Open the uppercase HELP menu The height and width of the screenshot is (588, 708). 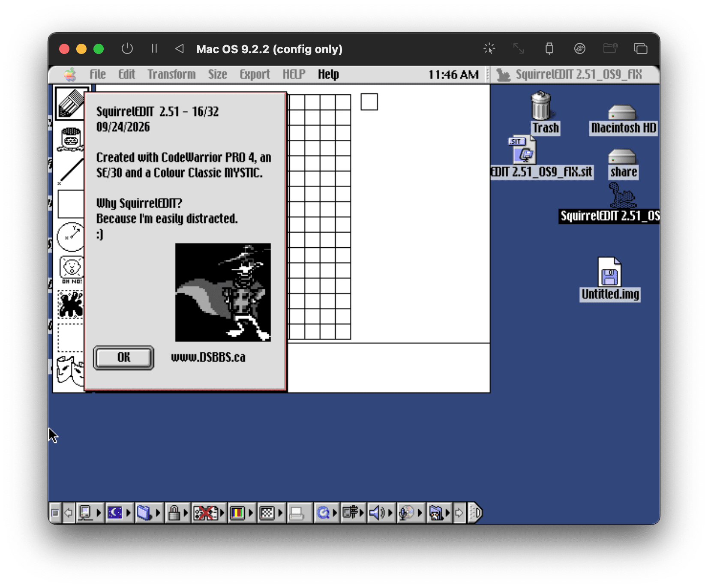[x=294, y=75]
